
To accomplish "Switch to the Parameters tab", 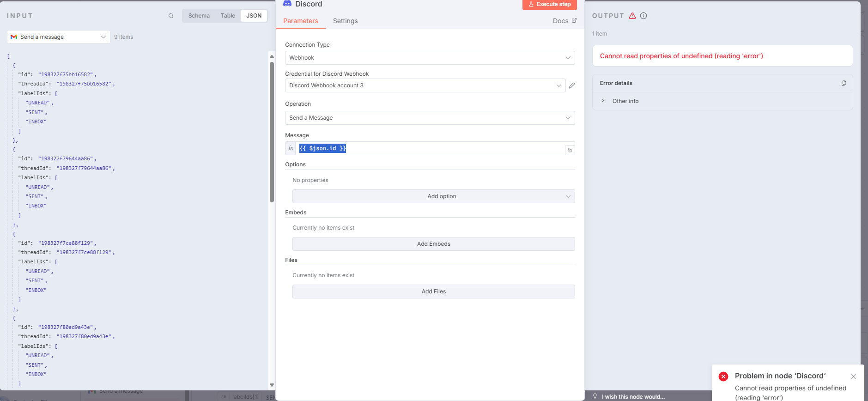I will coord(300,21).
